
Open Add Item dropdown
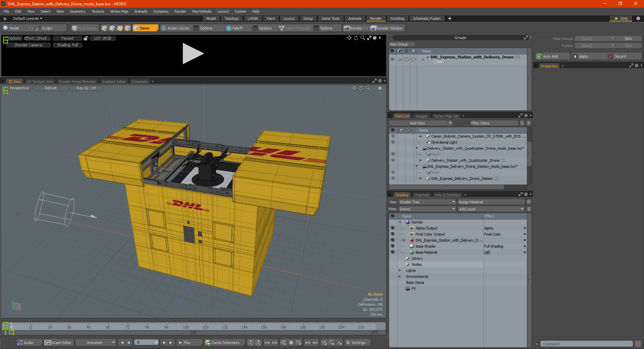421,123
